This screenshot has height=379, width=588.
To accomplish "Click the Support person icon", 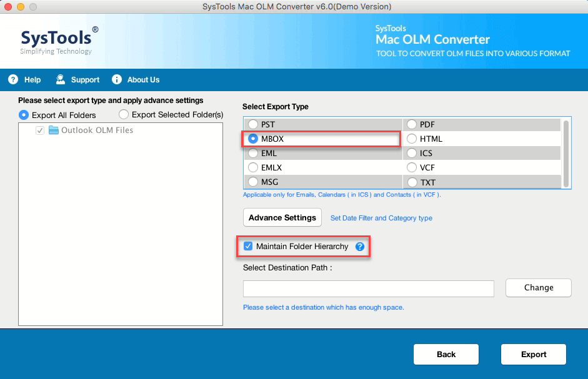I will 61,79.
